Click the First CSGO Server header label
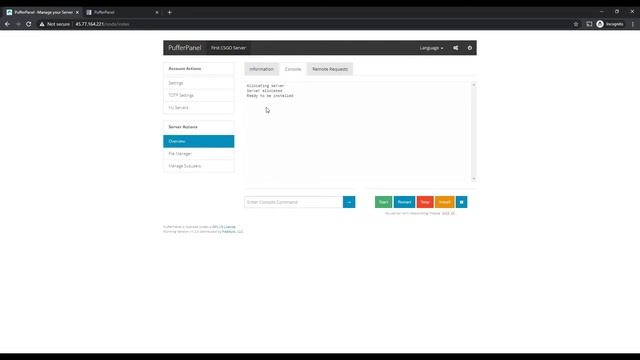The height and width of the screenshot is (360, 640). click(228, 48)
